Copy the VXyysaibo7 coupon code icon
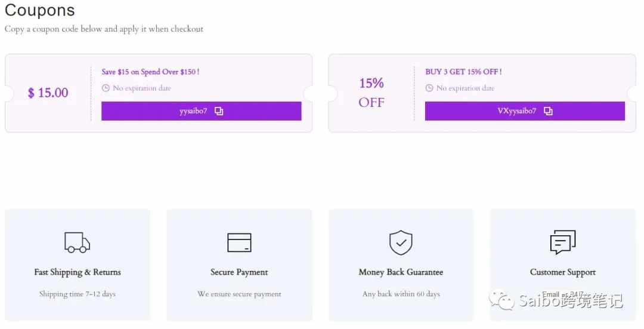 (x=549, y=111)
